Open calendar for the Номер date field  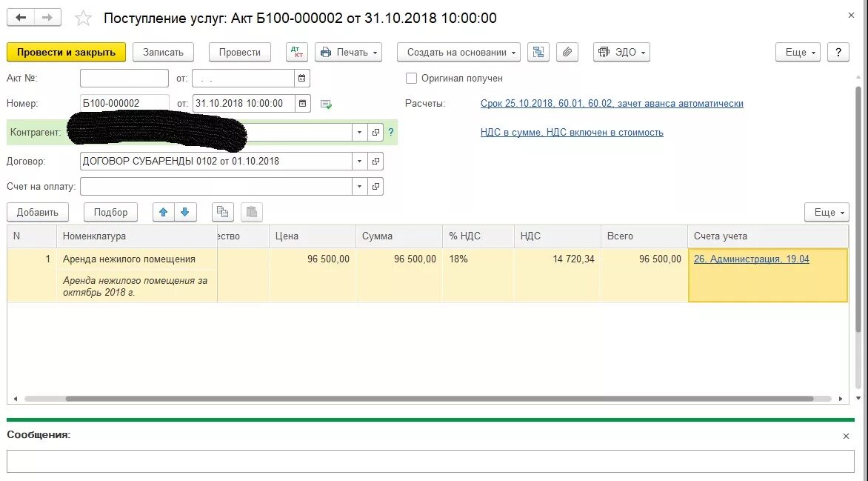coord(302,103)
